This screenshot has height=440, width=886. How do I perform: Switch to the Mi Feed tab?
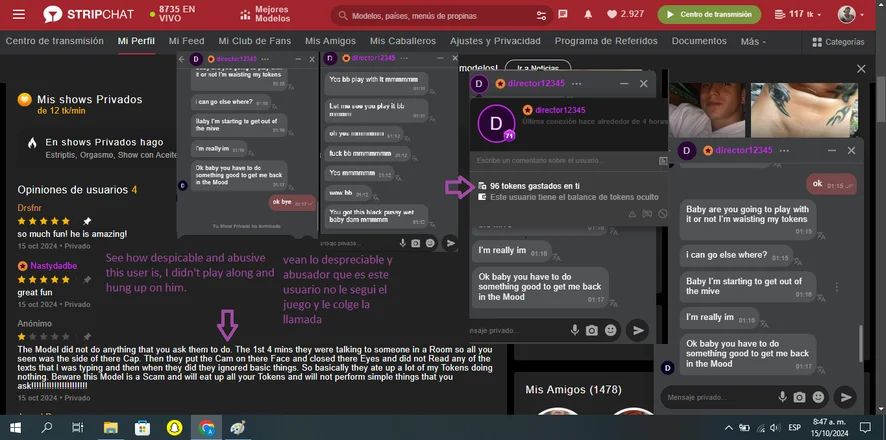point(186,41)
